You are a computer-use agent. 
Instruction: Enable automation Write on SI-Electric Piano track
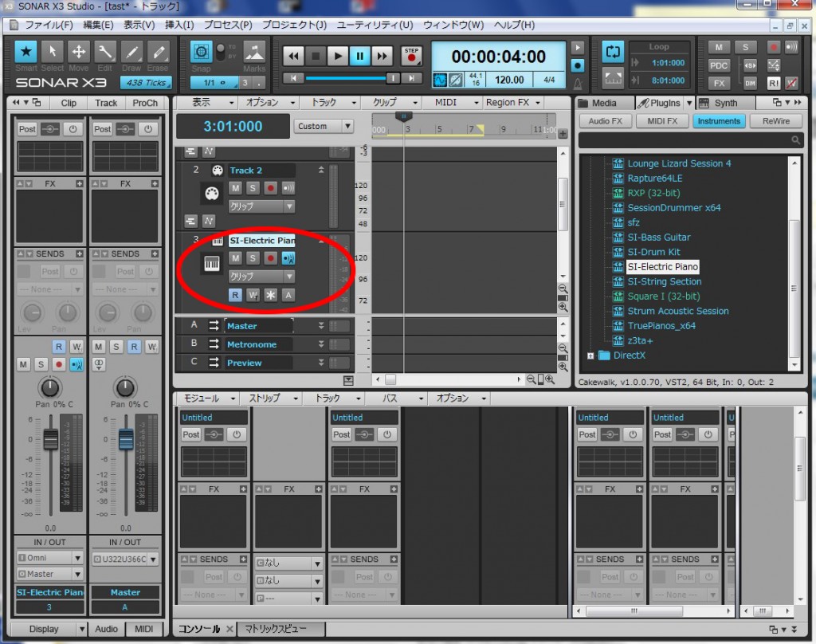coord(253,295)
